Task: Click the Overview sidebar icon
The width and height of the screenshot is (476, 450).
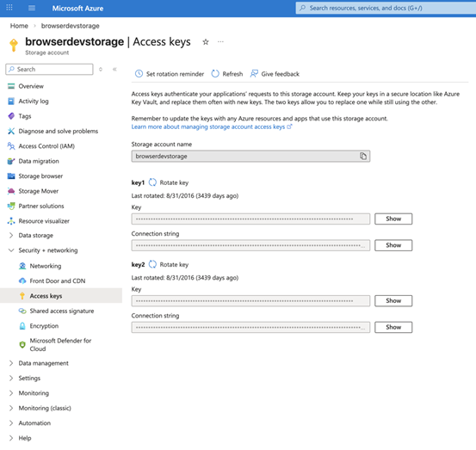Action: [11, 86]
